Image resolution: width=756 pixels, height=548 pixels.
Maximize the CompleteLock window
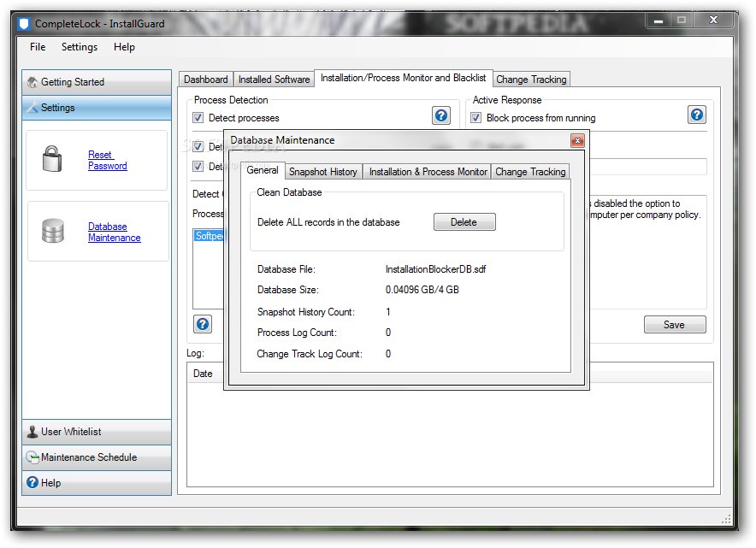coord(682,21)
